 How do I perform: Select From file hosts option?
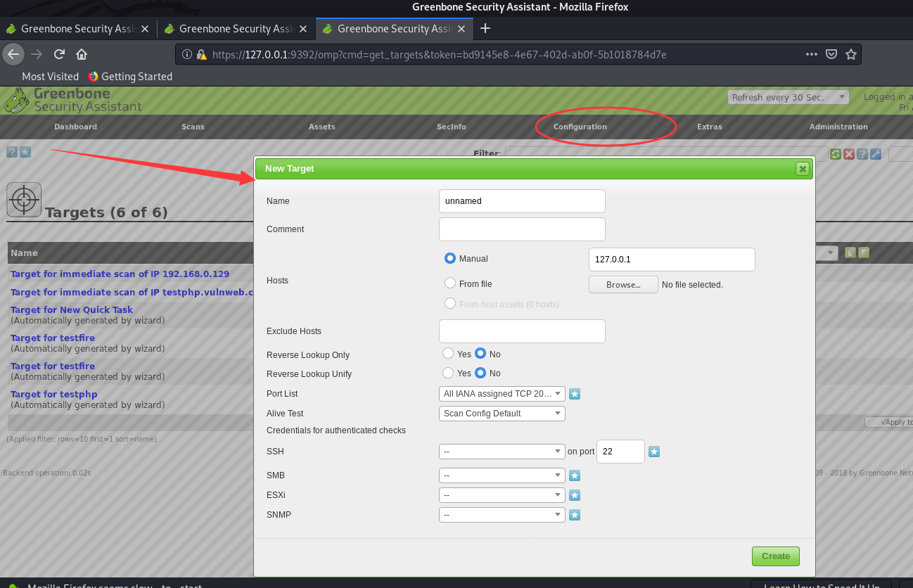[x=450, y=283]
